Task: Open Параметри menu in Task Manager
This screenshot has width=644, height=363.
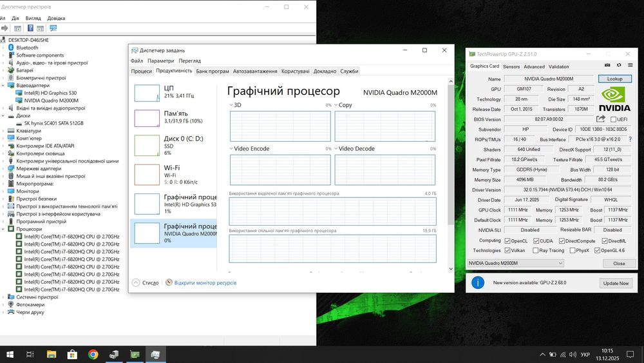Action: click(160, 61)
